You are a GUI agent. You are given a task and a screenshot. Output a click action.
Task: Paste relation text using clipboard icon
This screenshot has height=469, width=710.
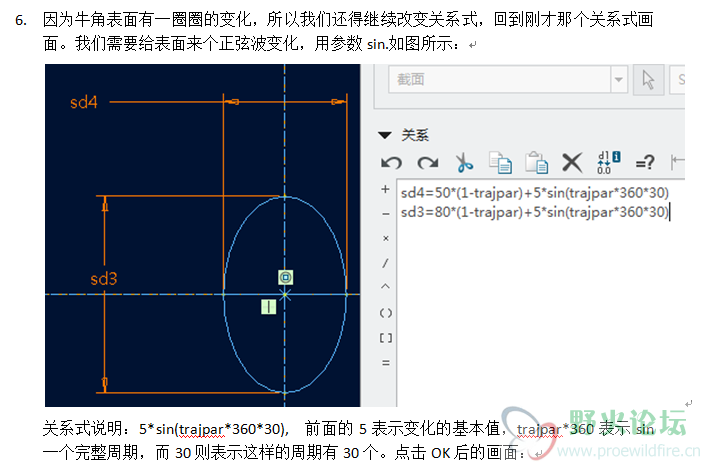point(537,163)
